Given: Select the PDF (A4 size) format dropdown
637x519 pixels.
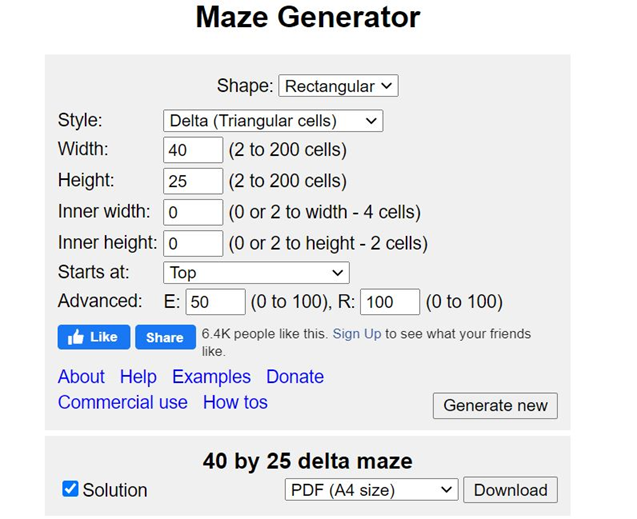Looking at the screenshot, I should coord(371,490).
